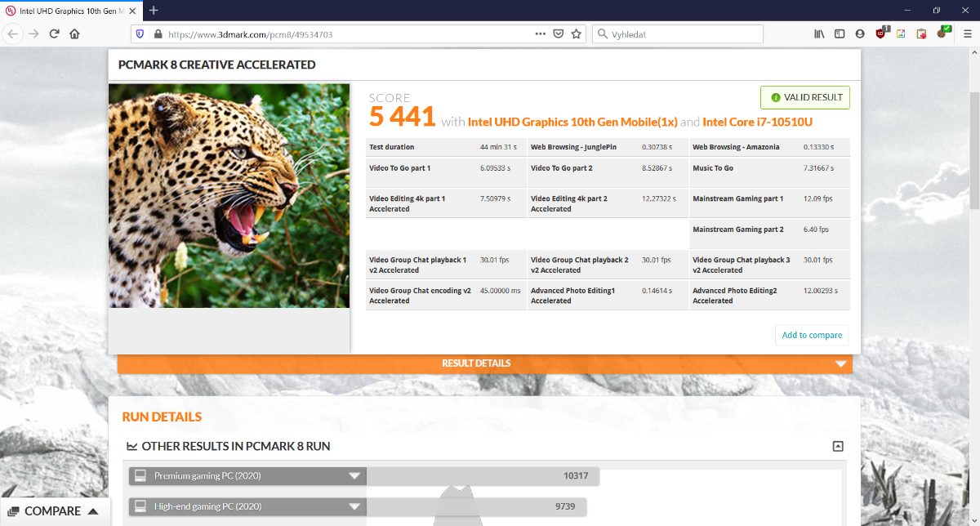Open the Firefox Library icon
This screenshot has height=526, width=980.
coord(819,34)
